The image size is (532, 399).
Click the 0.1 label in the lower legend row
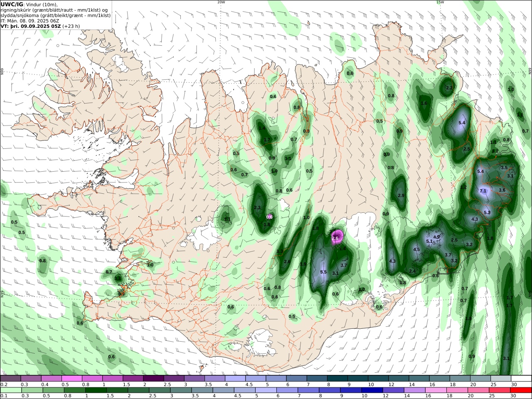[x=4, y=396]
